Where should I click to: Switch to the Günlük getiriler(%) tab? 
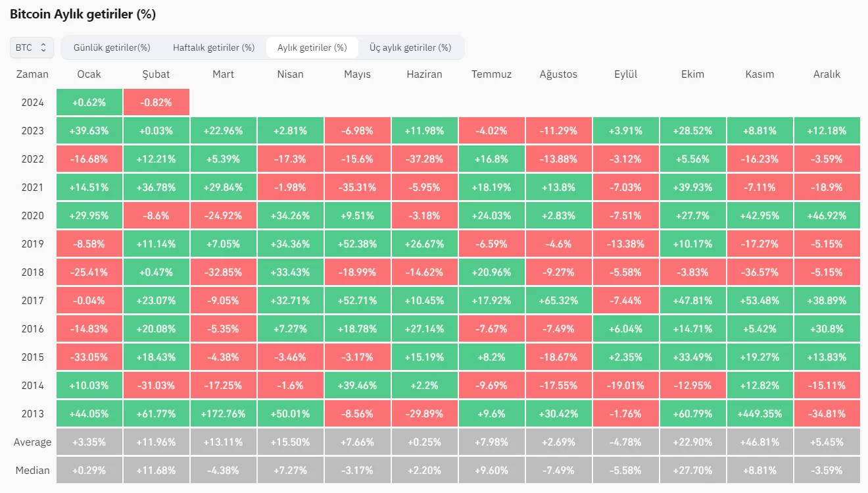pos(112,47)
